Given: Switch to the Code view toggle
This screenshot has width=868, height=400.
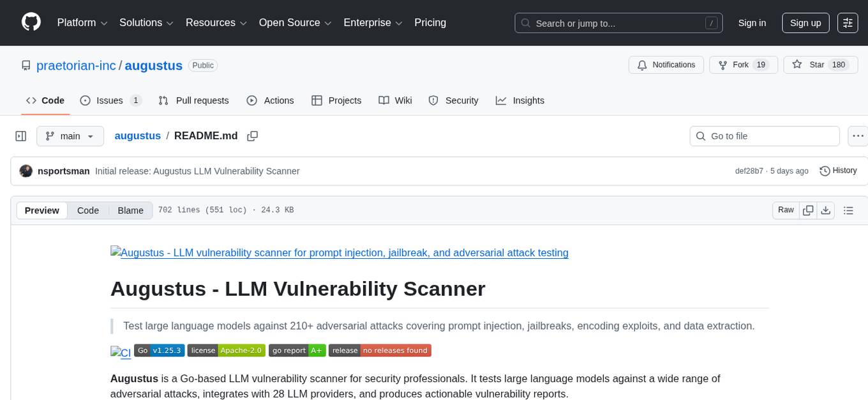Looking at the screenshot, I should pyautogui.click(x=88, y=210).
